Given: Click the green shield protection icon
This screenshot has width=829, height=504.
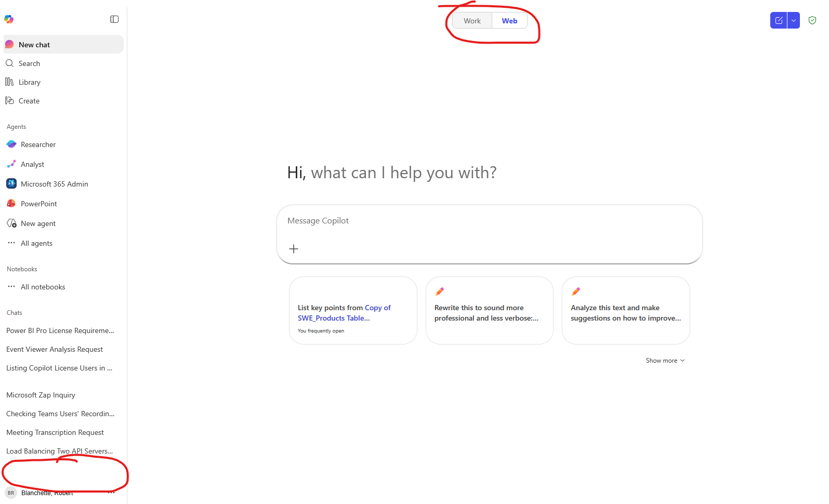Looking at the screenshot, I should pos(812,20).
